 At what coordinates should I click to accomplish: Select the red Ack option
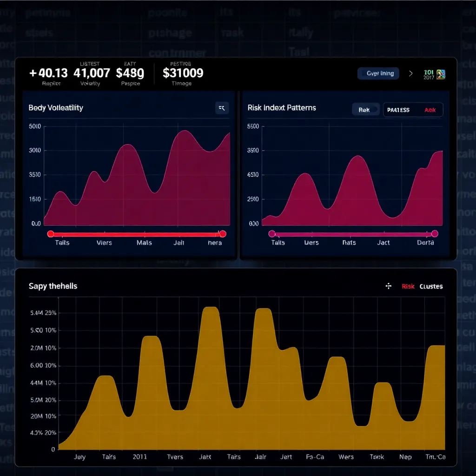(430, 110)
